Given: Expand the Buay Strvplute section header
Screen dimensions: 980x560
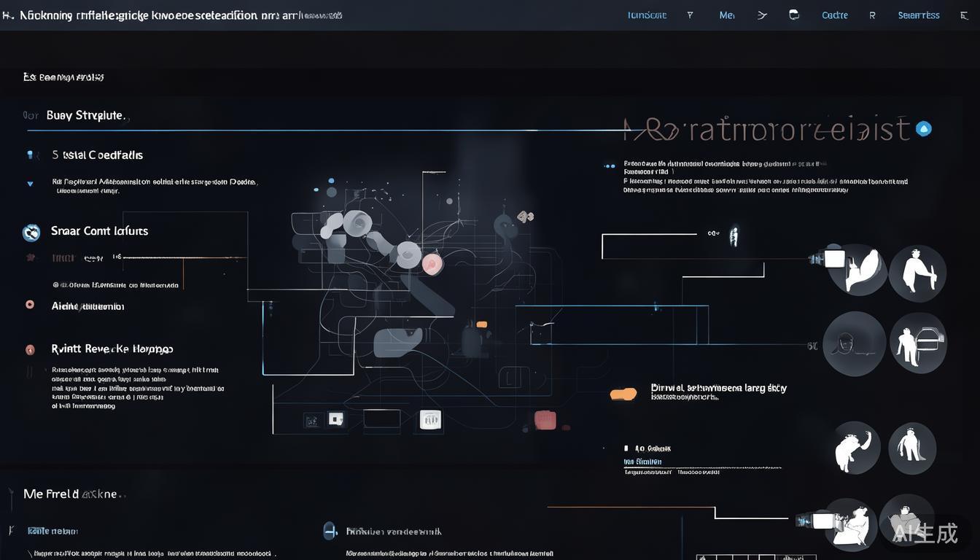Looking at the screenshot, I should pos(85,115).
